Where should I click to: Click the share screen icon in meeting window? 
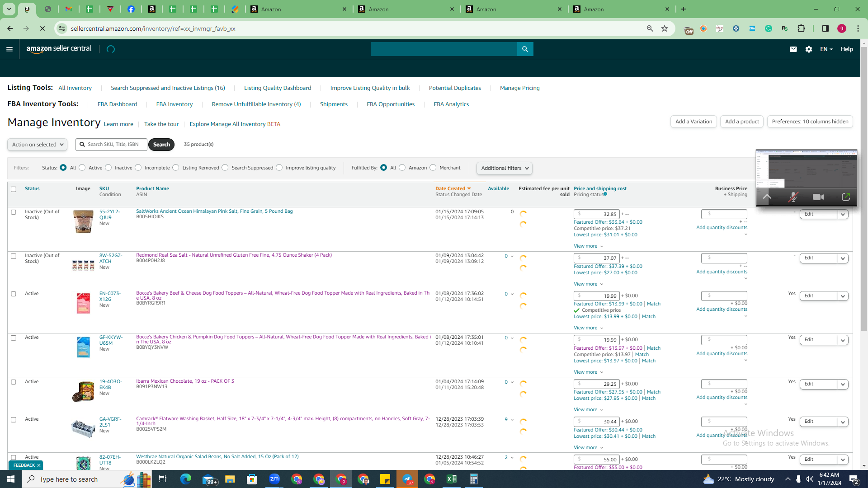pos(846,197)
